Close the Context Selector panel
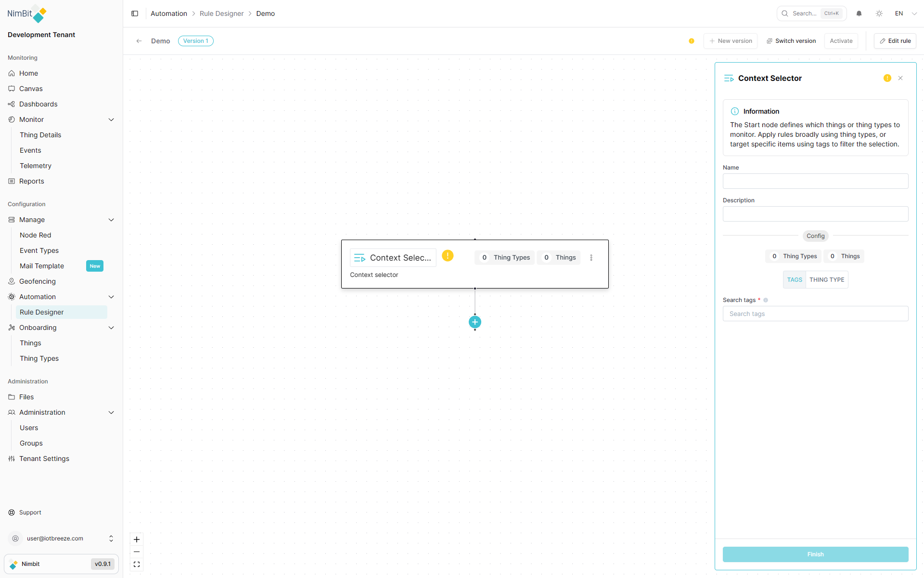The height and width of the screenshot is (578, 924). pos(900,78)
